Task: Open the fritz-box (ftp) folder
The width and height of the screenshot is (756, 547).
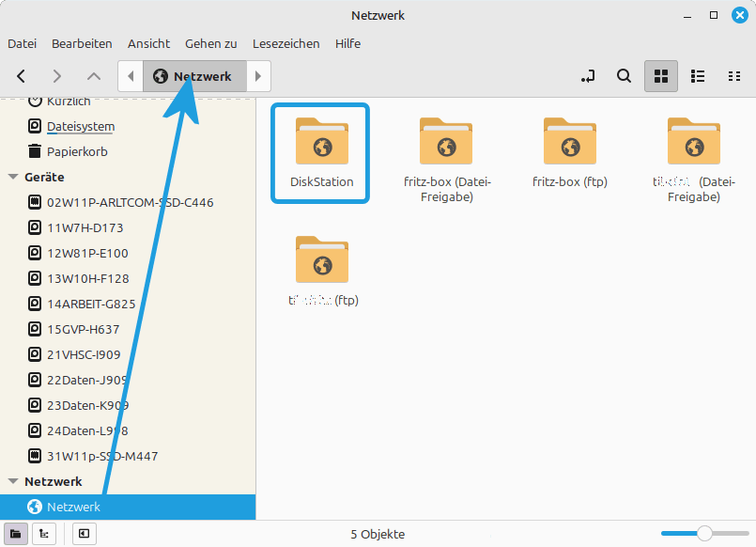Action: [569, 150]
